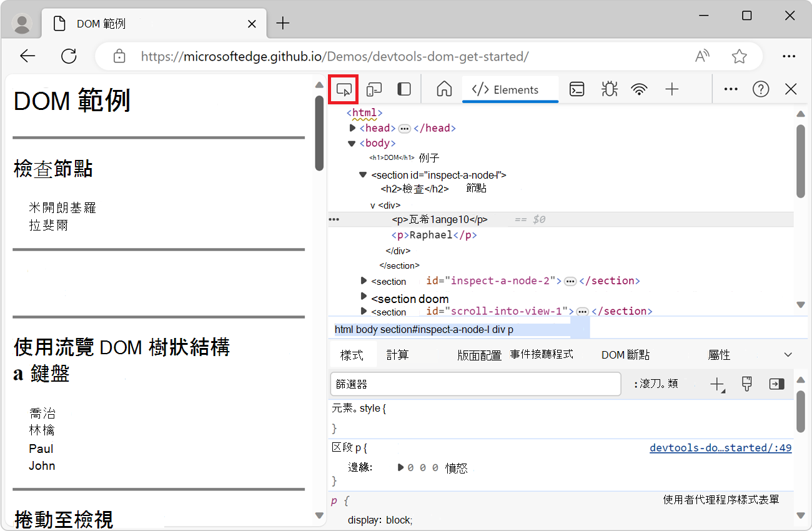The height and width of the screenshot is (531, 812).
Task: Activate the Inspect element picker tool
Action: (x=344, y=89)
